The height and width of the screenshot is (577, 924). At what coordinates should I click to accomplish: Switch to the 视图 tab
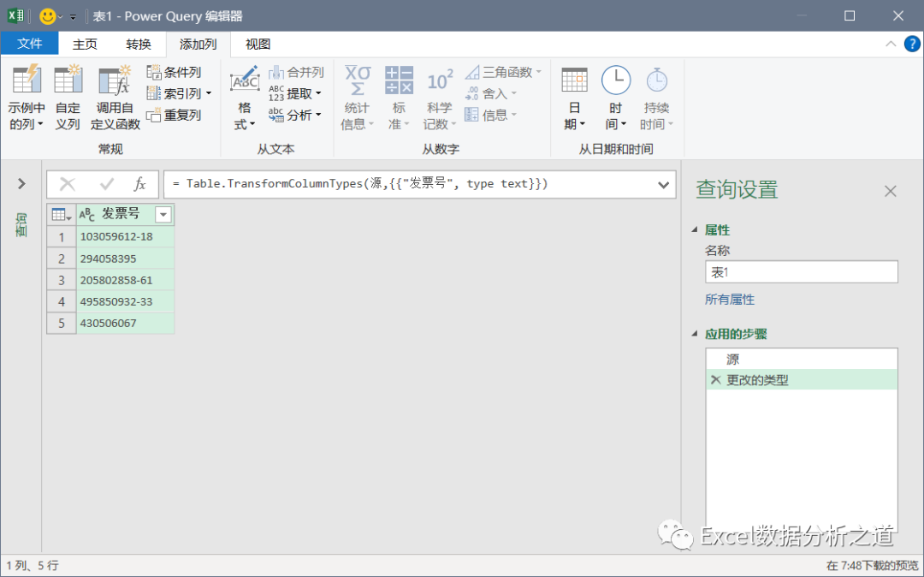(x=258, y=45)
